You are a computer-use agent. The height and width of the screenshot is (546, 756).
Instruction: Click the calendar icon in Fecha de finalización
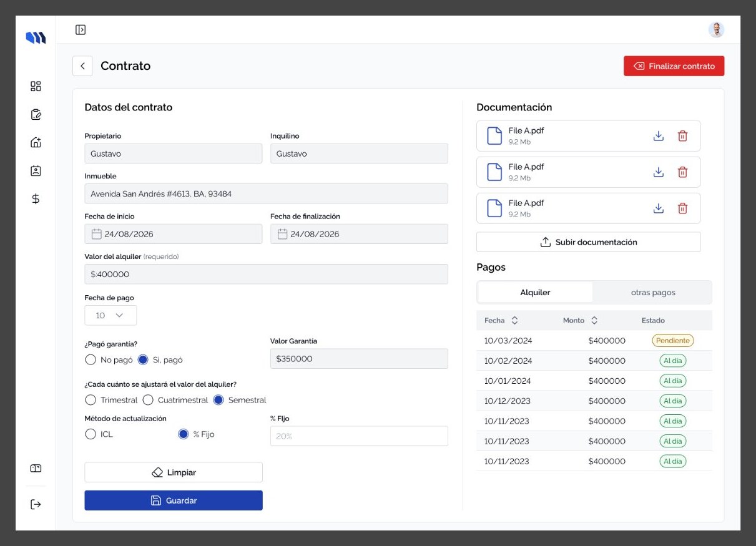[x=282, y=234]
